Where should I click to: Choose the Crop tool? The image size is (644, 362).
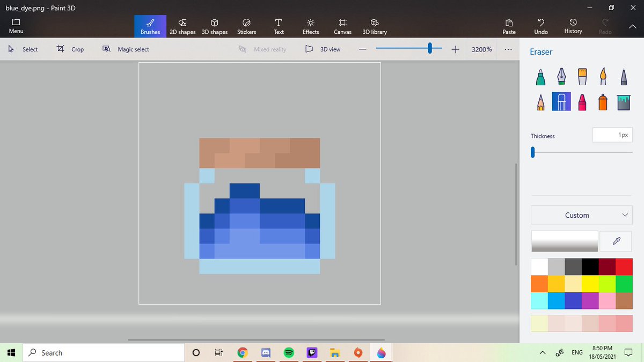70,49
